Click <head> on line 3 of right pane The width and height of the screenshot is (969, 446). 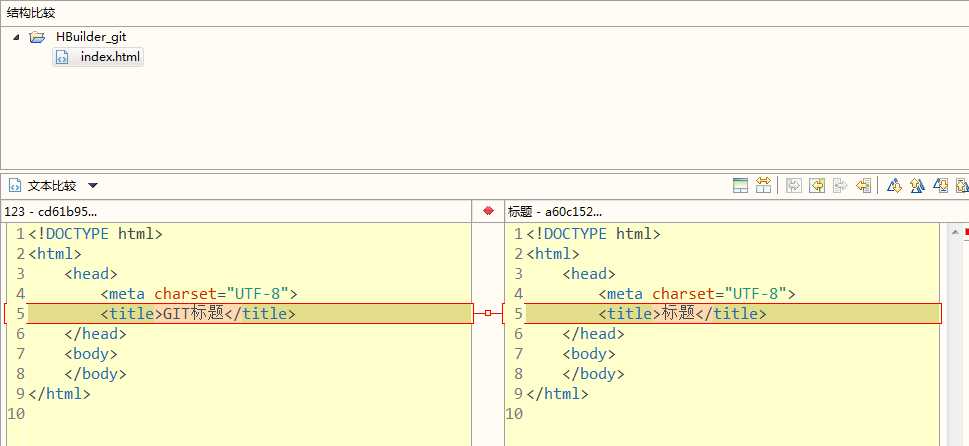point(589,274)
